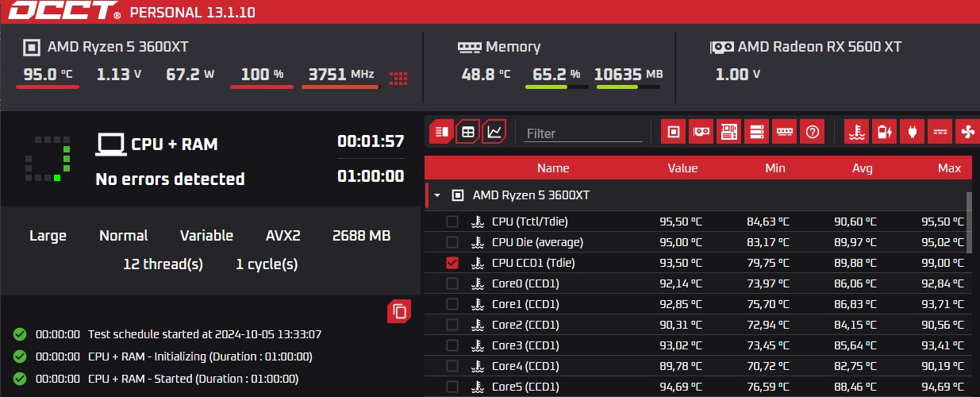Click the elapsed time 00:01:57

(x=371, y=141)
